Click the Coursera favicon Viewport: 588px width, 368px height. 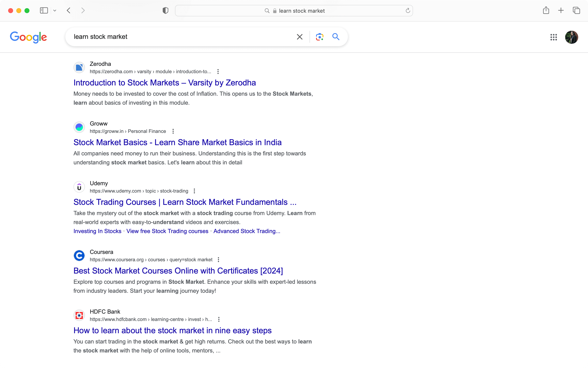[79, 256]
